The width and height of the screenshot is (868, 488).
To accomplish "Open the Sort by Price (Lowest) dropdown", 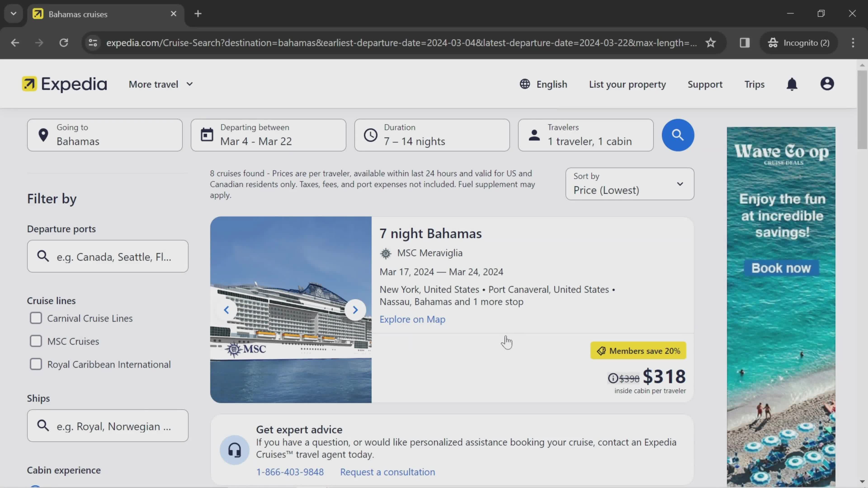I will click(x=630, y=184).
